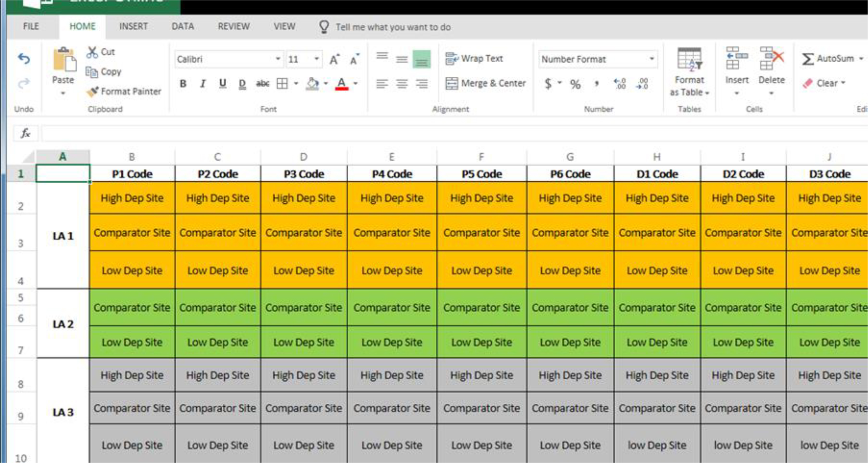Click the Borders grid icon

click(x=282, y=83)
